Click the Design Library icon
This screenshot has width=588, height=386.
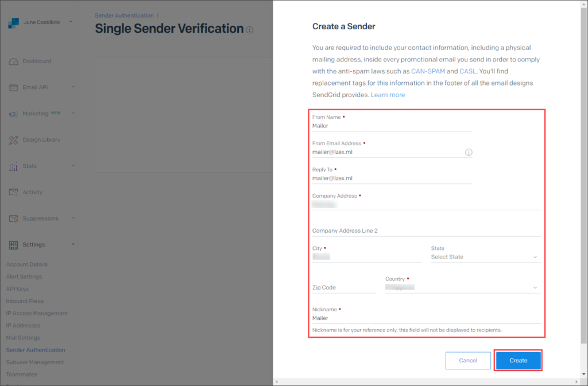coord(13,140)
